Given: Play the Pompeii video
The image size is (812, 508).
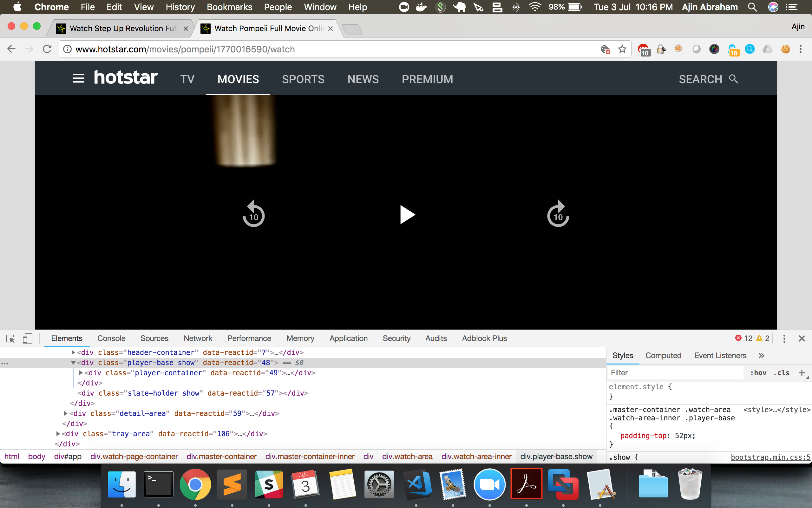Looking at the screenshot, I should 407,215.
